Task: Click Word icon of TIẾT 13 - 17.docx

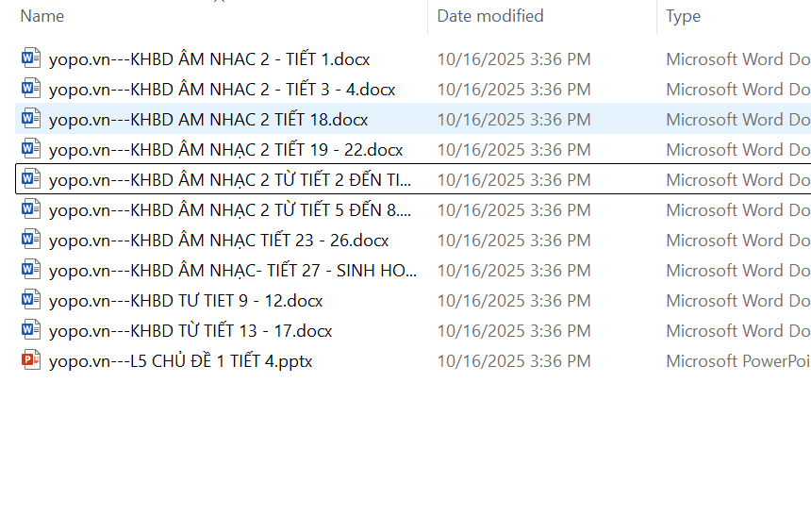Action: click(31, 330)
